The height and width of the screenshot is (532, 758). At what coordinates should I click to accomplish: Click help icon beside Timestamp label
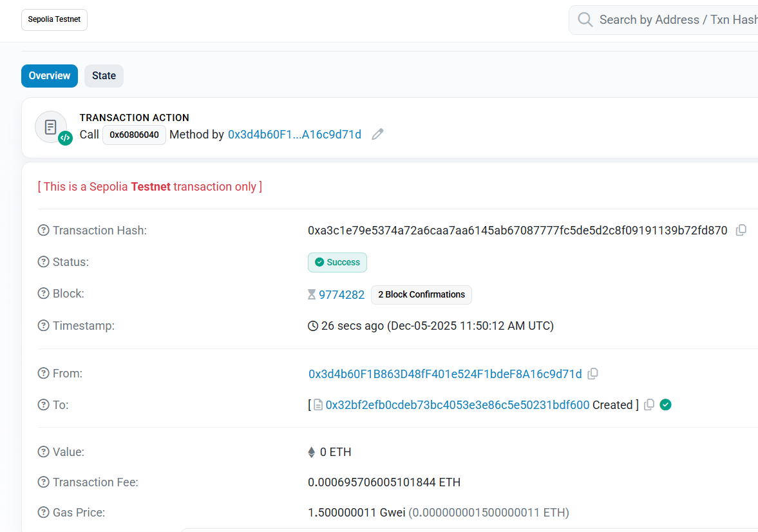44,325
